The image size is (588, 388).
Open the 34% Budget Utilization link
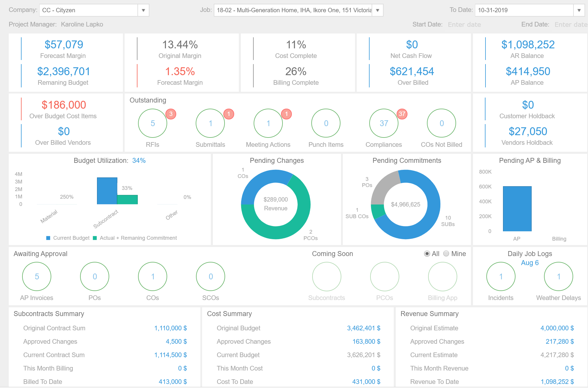pyautogui.click(x=139, y=160)
